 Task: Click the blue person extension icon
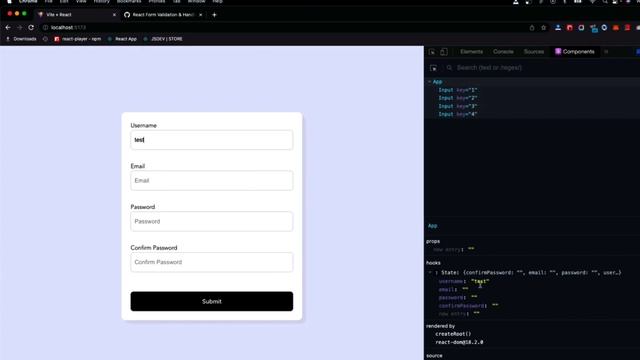pos(558,27)
